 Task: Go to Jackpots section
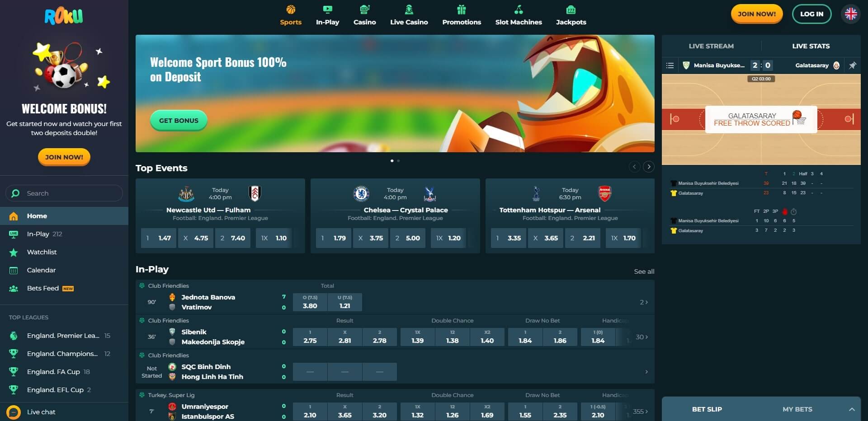[x=571, y=15]
